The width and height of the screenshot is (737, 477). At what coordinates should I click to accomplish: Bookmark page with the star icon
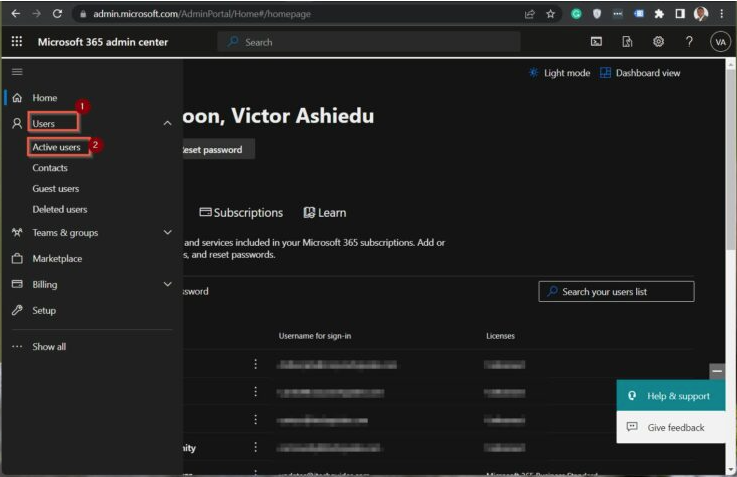point(550,14)
